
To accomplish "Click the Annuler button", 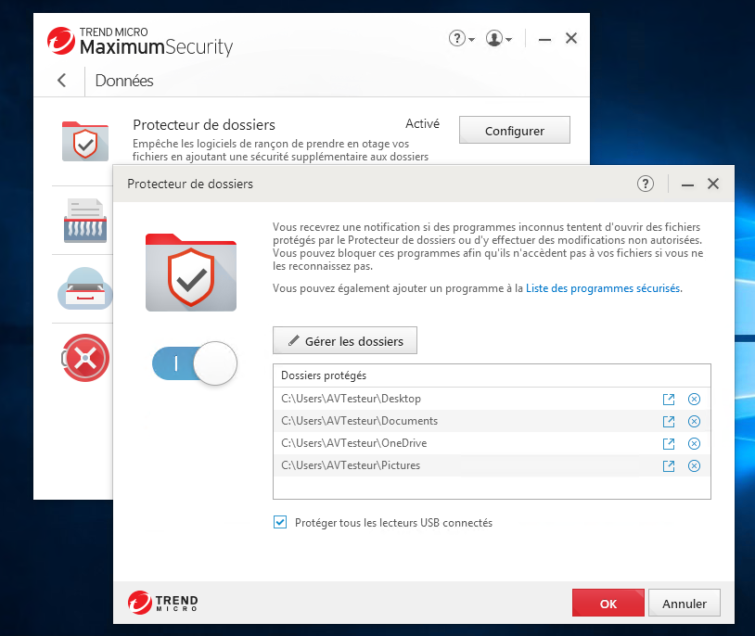I will pos(684,603).
